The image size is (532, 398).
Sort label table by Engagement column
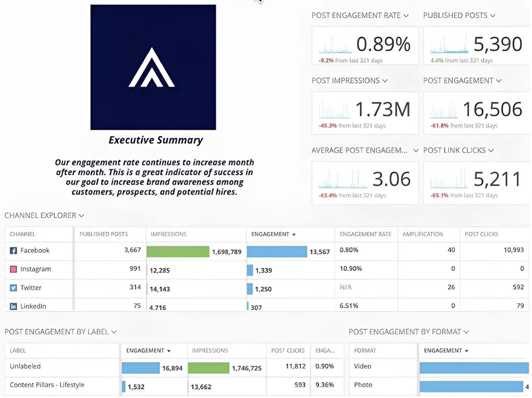(149, 351)
